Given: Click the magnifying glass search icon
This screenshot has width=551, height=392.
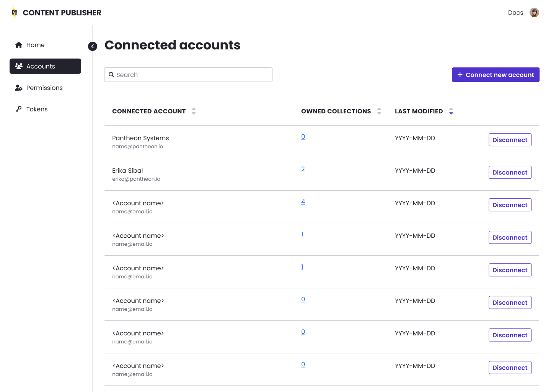Looking at the screenshot, I should pos(111,75).
